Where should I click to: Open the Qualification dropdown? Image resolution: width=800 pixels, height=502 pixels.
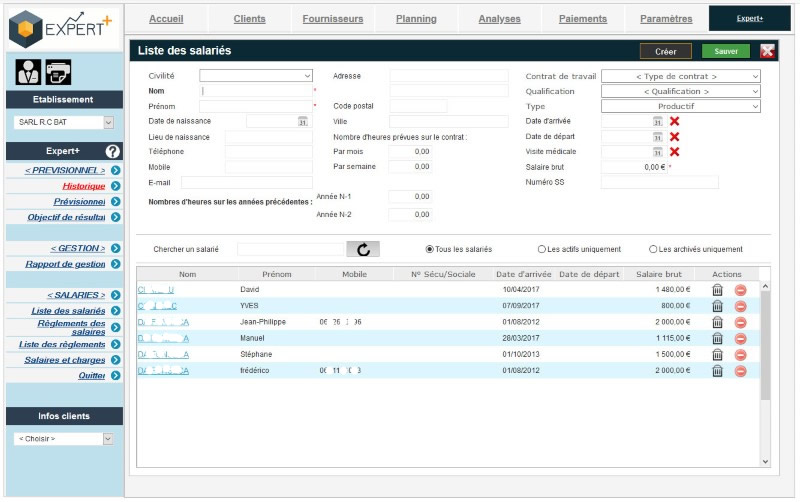(681, 91)
